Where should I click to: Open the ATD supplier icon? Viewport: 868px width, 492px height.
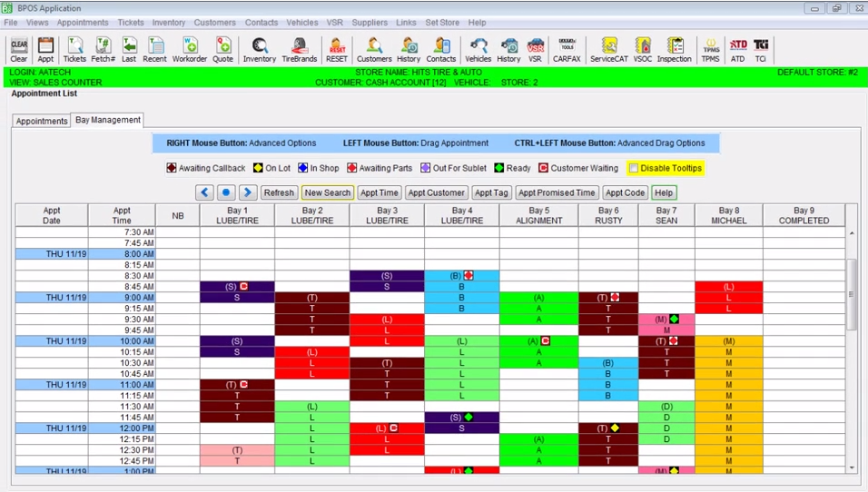click(738, 50)
